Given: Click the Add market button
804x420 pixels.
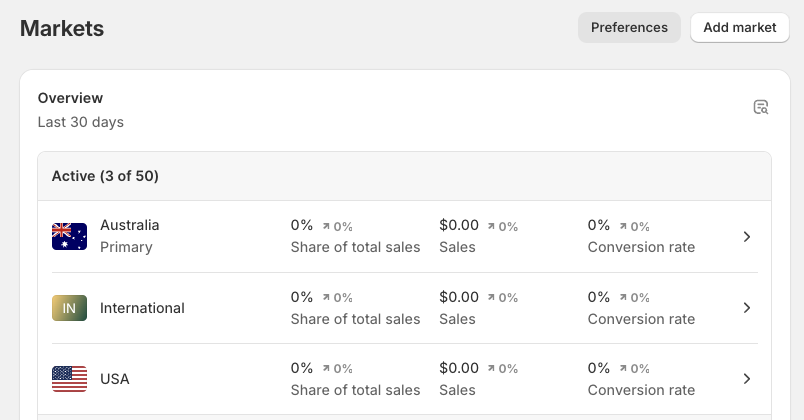Looking at the screenshot, I should [x=739, y=28].
